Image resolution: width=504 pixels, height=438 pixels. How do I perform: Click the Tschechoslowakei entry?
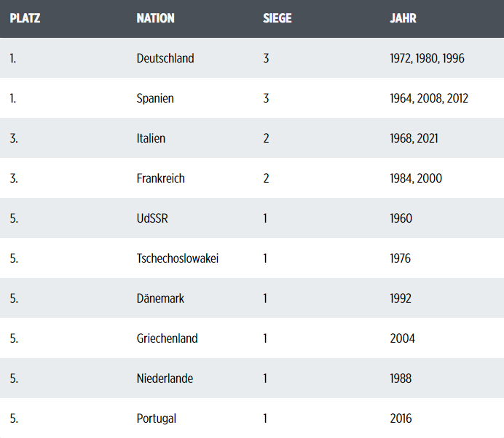click(178, 258)
